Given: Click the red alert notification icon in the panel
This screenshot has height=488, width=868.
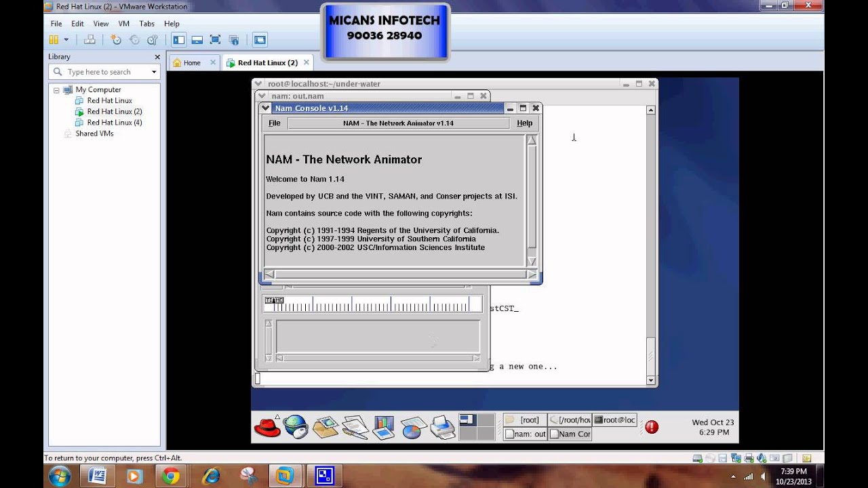Looking at the screenshot, I should (x=652, y=427).
